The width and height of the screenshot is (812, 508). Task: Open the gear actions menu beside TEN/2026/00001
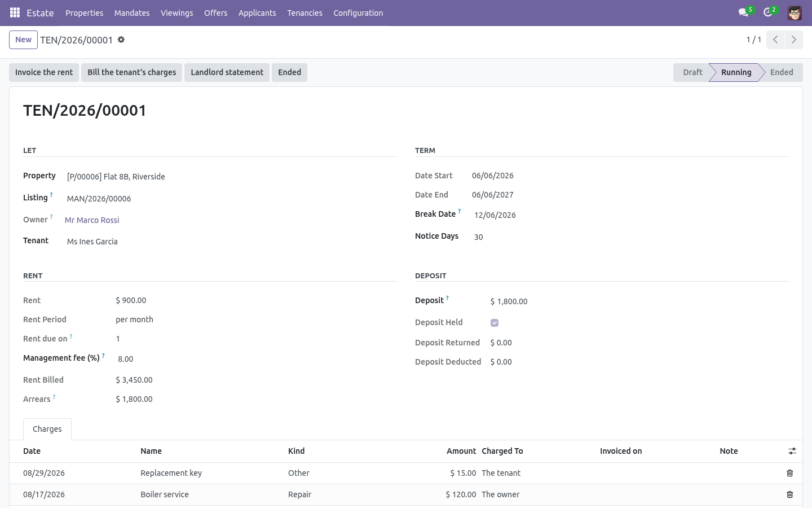121,40
